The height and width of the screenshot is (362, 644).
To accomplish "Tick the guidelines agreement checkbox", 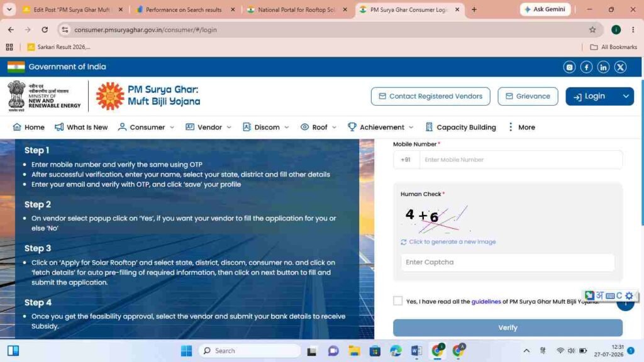I will pyautogui.click(x=397, y=301).
